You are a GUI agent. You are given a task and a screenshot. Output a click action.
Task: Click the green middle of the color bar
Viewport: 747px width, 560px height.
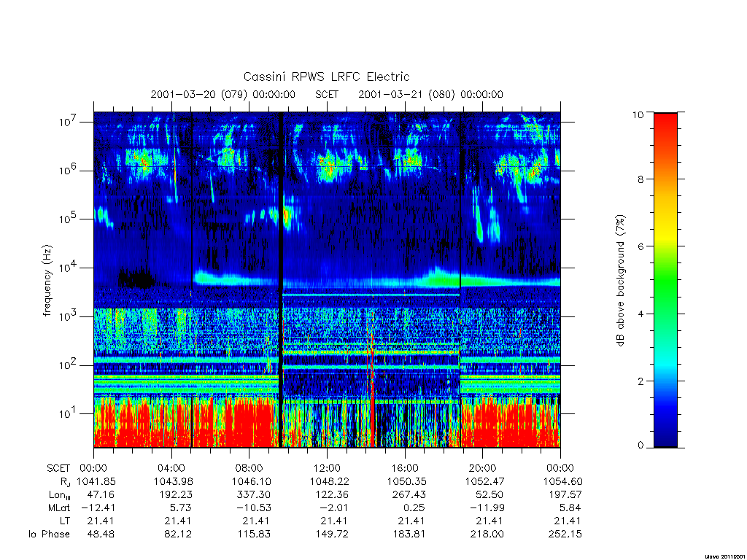click(665, 281)
